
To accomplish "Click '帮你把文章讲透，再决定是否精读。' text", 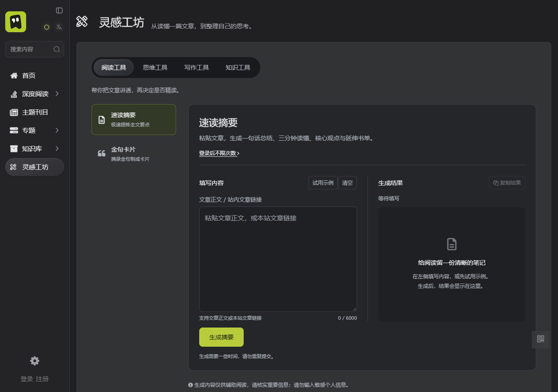I will 136,91.
